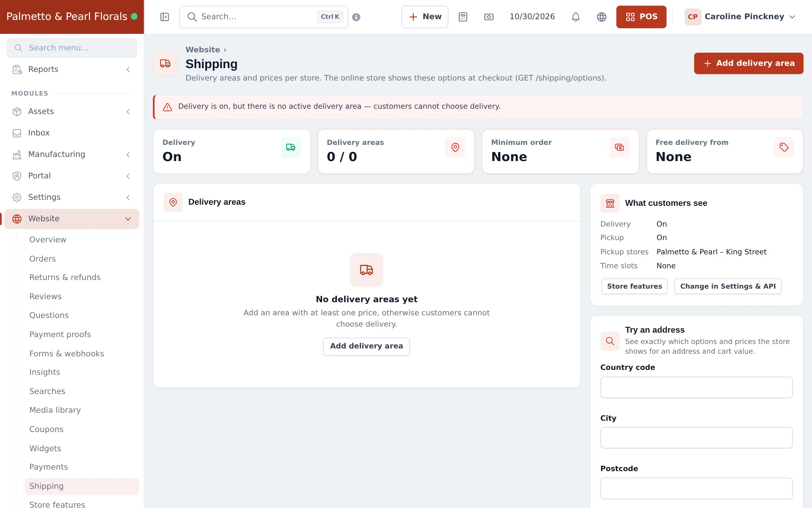Click the Minimum order card icon

619,148
